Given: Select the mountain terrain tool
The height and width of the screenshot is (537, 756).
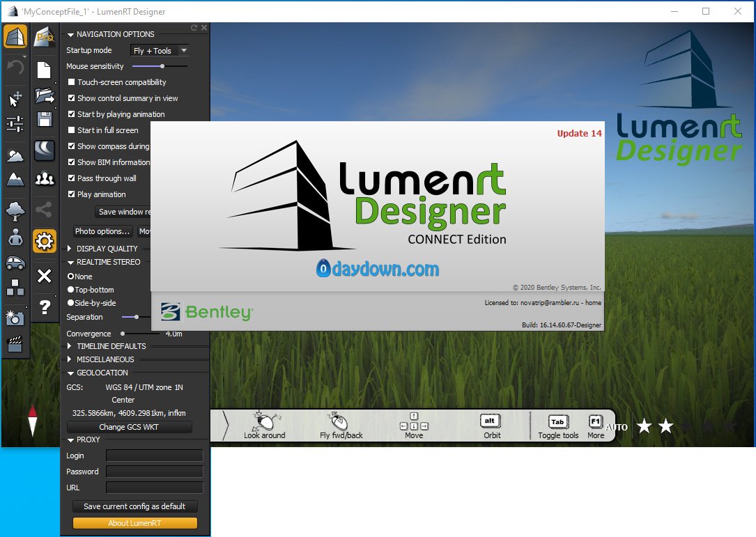Looking at the screenshot, I should (x=15, y=179).
